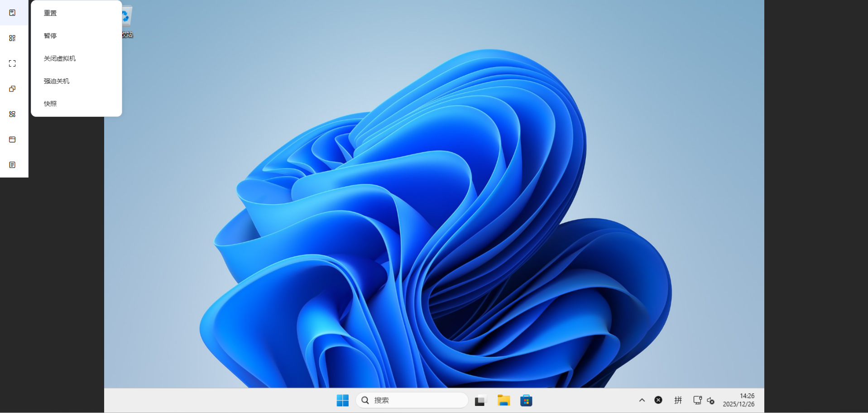Click the highlighted power-options icon in the sidebar

point(12,13)
